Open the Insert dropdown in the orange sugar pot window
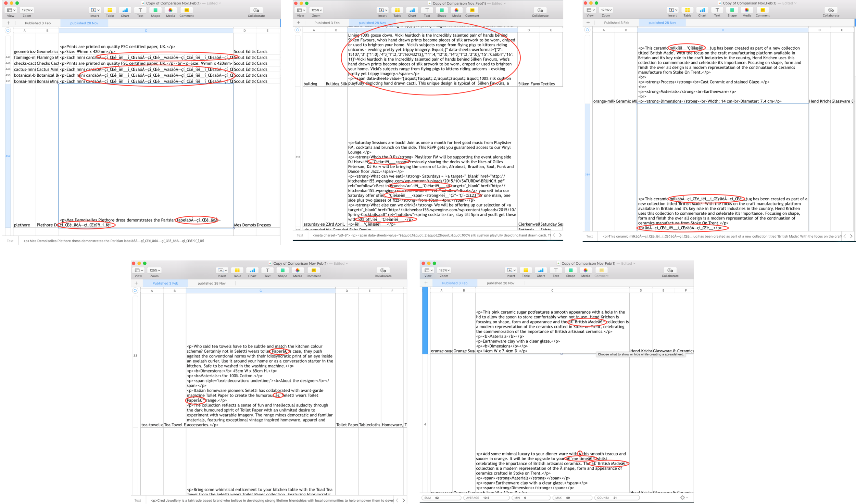Image resolution: width=856 pixels, height=504 pixels. click(x=511, y=270)
